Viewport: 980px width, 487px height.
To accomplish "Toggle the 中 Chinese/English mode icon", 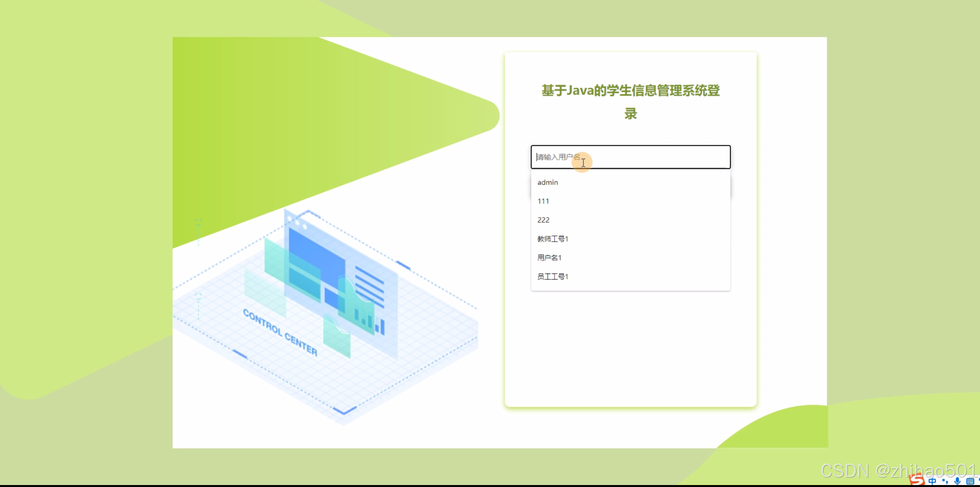I will [x=932, y=482].
